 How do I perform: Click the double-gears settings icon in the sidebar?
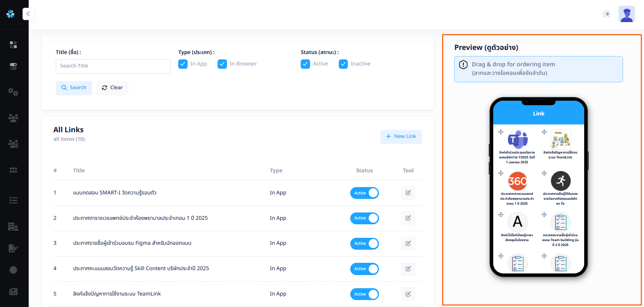click(14, 92)
